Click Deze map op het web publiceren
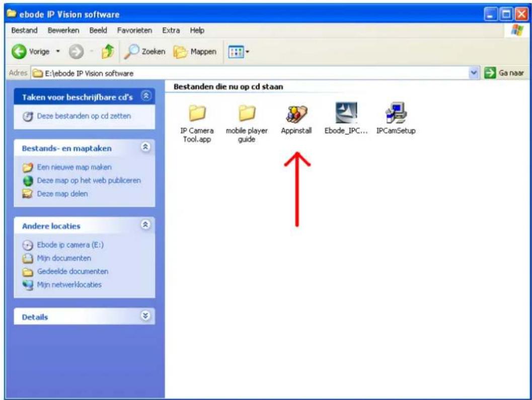This screenshot has height=400, width=532. [x=89, y=181]
